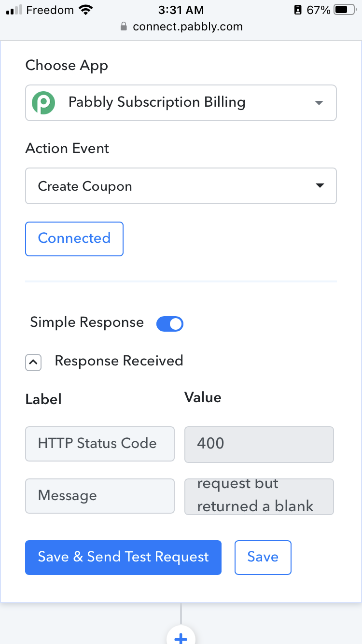This screenshot has width=362, height=644.
Task: Select the Message label field
Action: click(100, 496)
